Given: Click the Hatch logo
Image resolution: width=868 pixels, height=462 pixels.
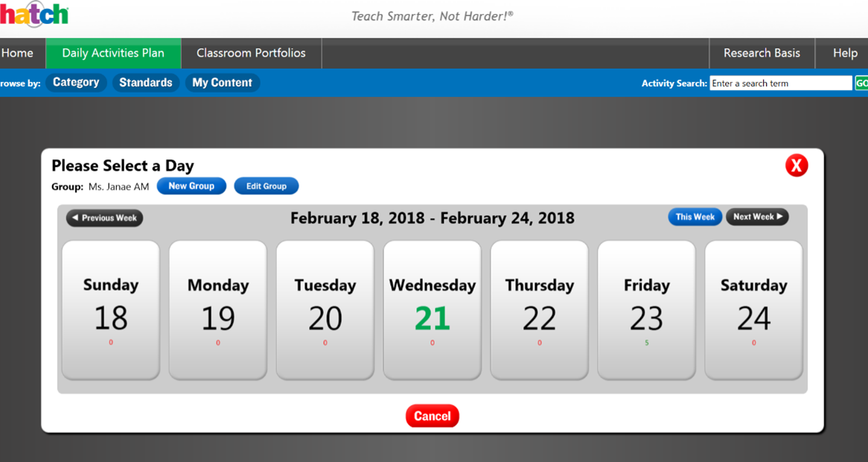Looking at the screenshot, I should (33, 14).
